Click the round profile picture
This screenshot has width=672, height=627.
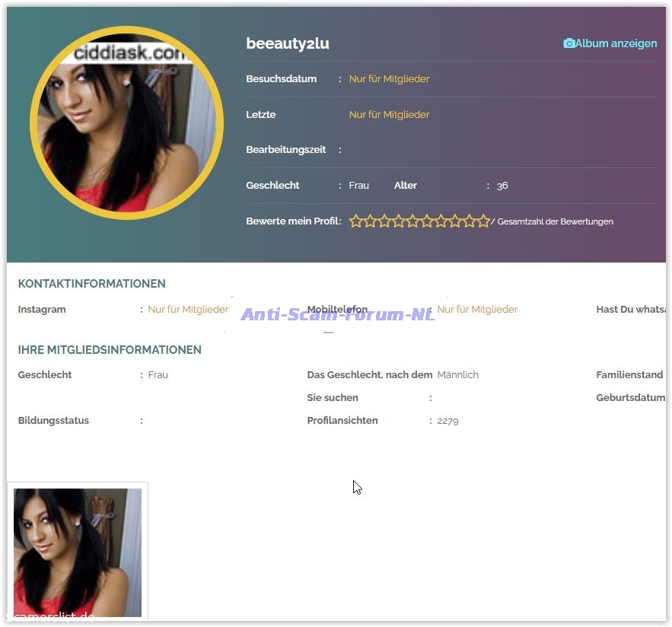(x=126, y=123)
